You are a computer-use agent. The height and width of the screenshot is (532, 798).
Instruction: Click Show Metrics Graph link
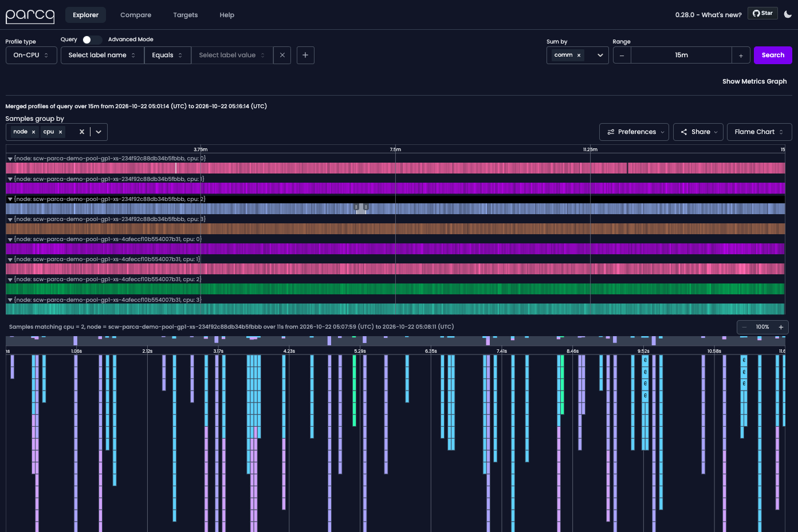pos(754,81)
